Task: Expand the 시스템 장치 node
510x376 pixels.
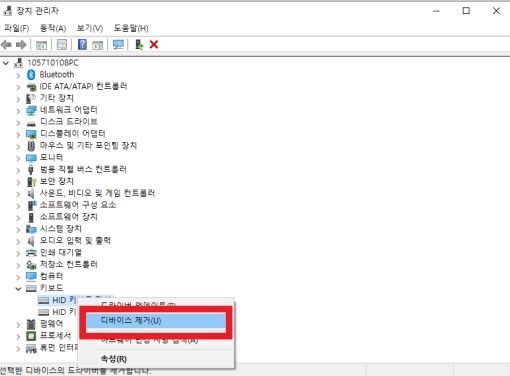Action: [18, 230]
